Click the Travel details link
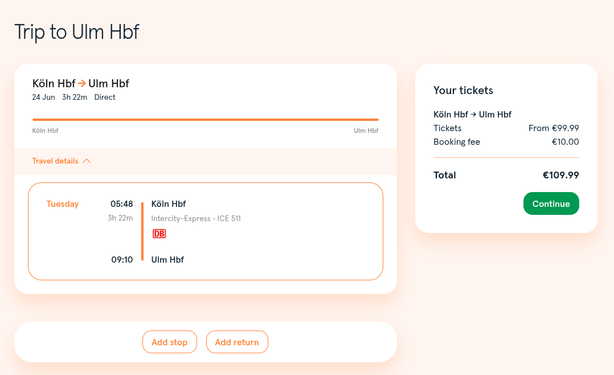614x375 pixels. click(x=55, y=161)
